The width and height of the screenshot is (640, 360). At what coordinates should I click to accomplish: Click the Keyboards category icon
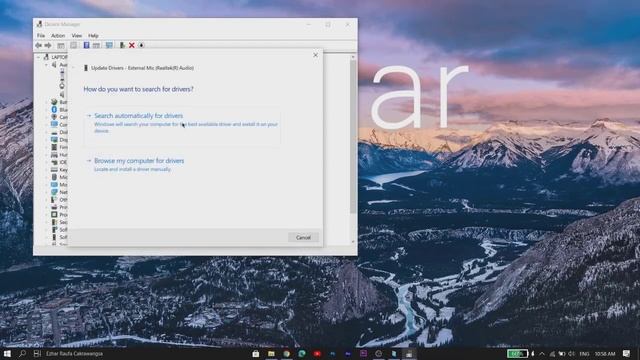(54, 169)
